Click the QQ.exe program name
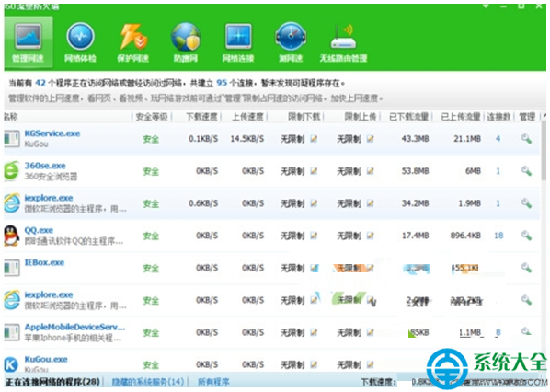 pyautogui.click(x=39, y=230)
